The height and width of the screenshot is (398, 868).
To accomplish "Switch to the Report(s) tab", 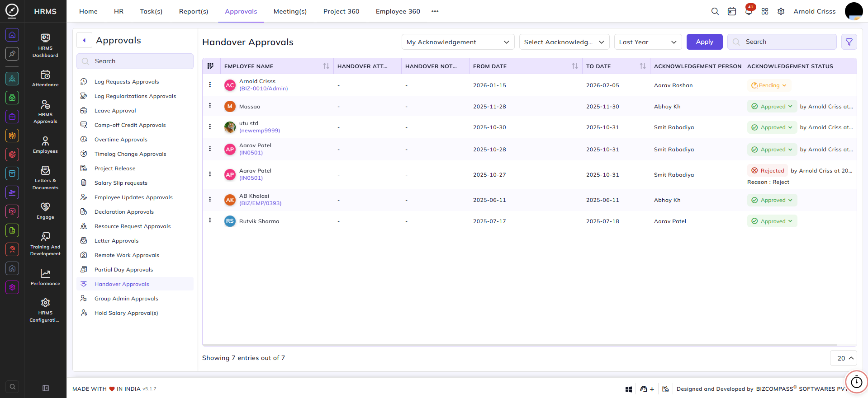I will tap(194, 11).
